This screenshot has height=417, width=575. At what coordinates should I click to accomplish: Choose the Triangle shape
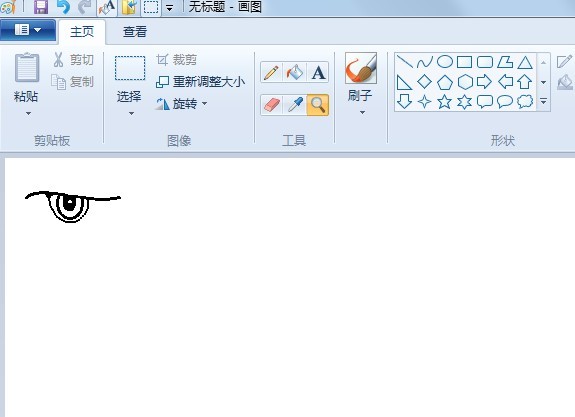point(525,62)
